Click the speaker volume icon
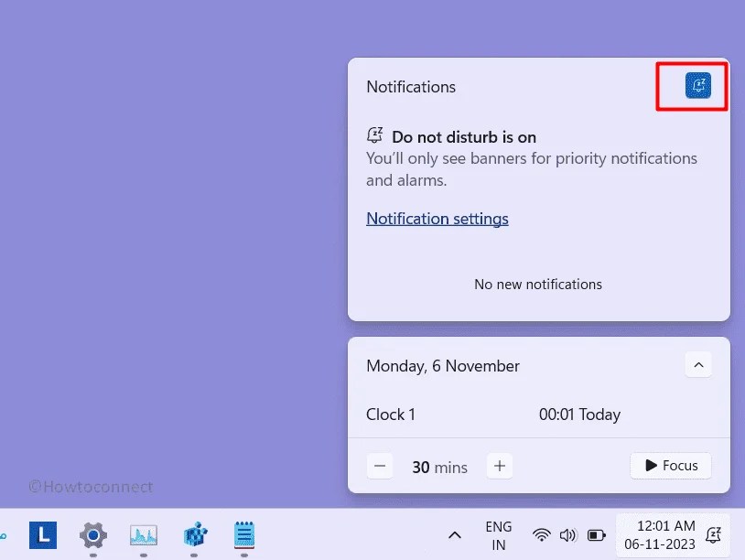The width and height of the screenshot is (745, 560). coord(568,535)
